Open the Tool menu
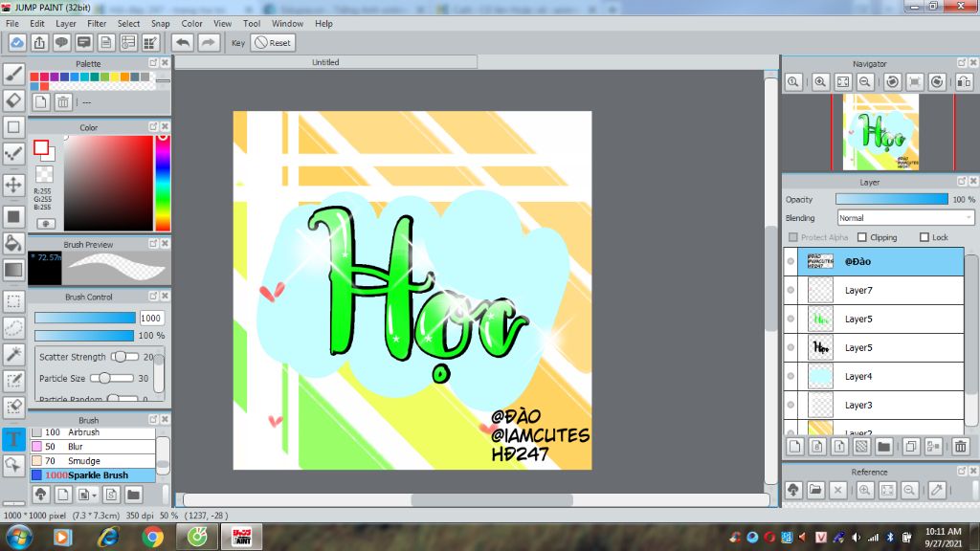The width and height of the screenshot is (980, 551). click(x=252, y=23)
